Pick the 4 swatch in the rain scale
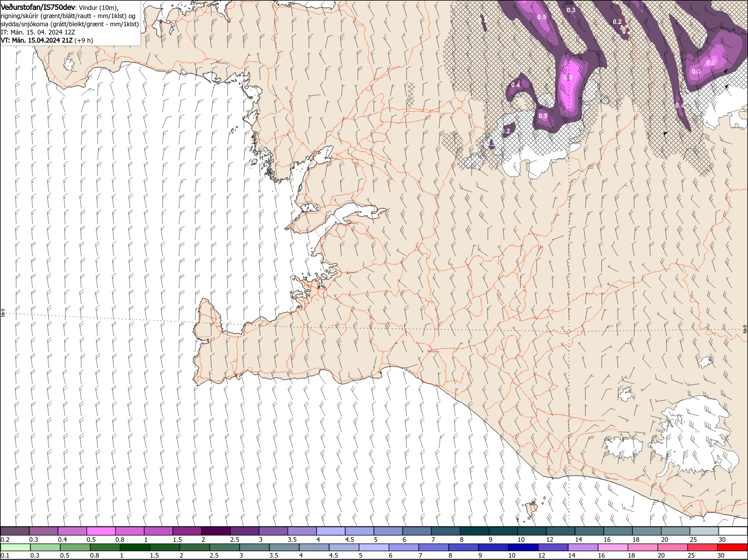748x560 pixels. click(x=314, y=548)
